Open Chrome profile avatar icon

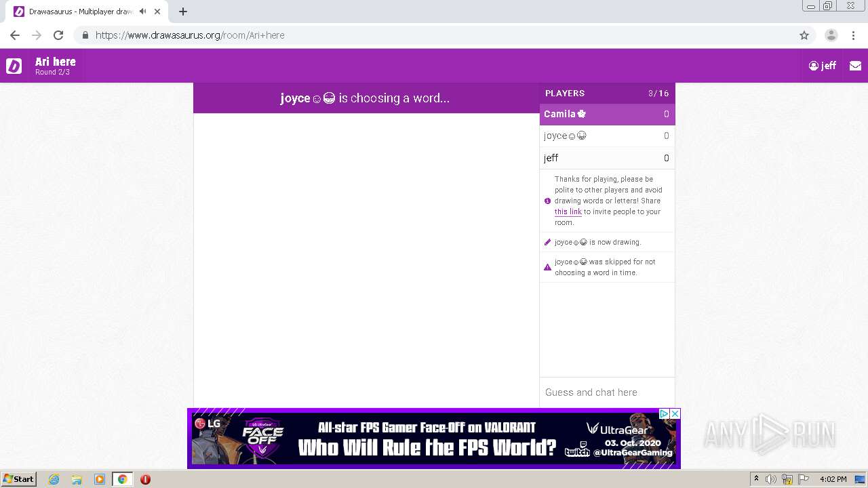831,35
